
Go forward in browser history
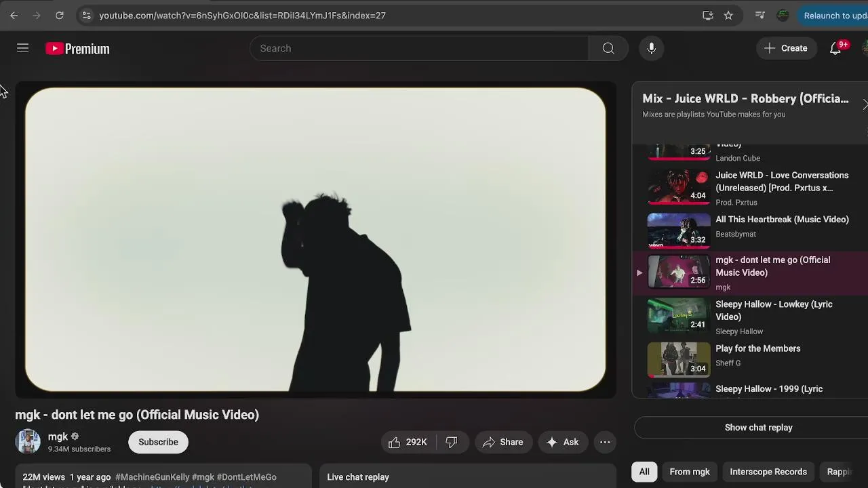(37, 15)
